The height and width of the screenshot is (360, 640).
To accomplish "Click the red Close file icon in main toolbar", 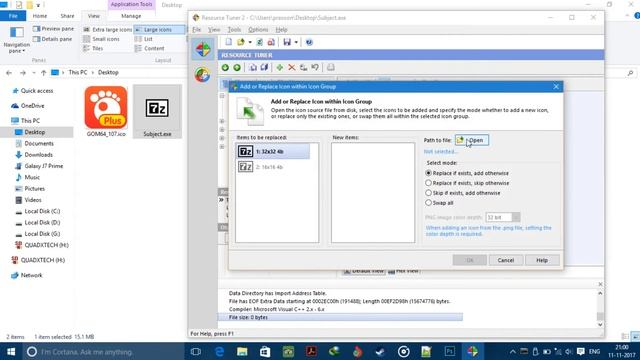I will (x=271, y=42).
